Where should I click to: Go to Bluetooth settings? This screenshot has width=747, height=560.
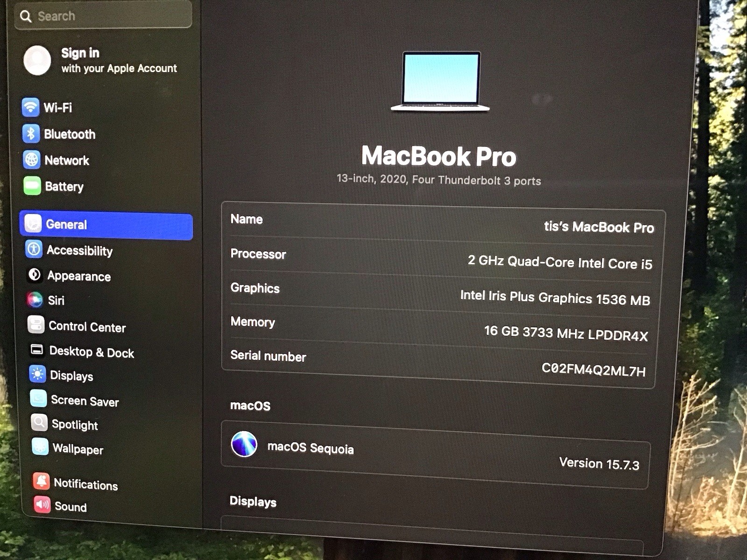70,134
